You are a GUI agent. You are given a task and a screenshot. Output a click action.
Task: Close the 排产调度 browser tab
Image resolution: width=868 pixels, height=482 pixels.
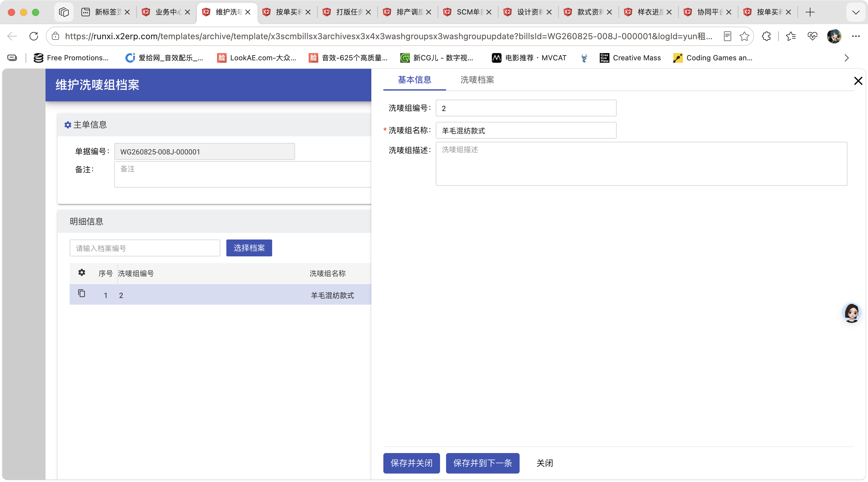coord(429,12)
